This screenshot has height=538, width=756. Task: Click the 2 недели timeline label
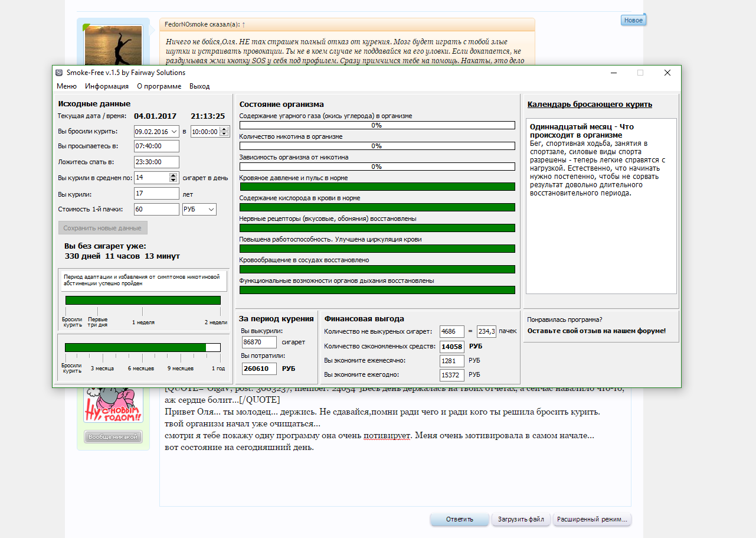coord(215,322)
